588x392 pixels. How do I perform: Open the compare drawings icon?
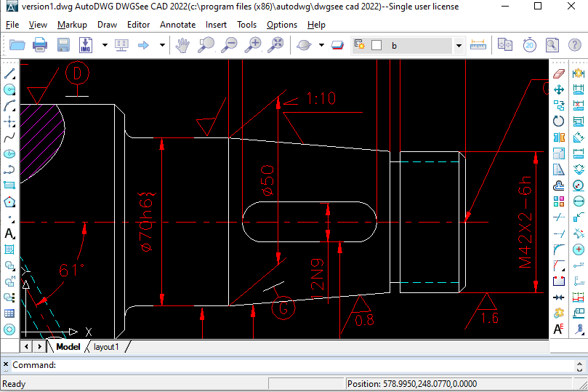coord(505,45)
